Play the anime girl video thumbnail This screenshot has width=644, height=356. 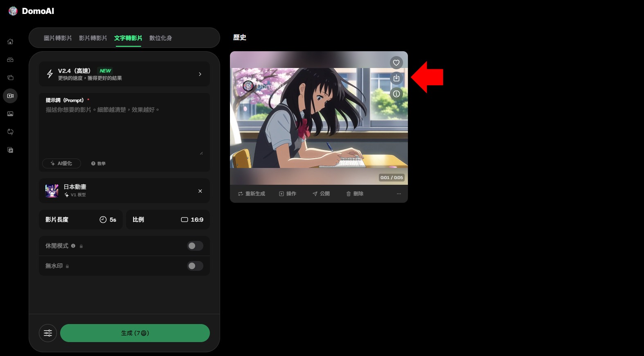coord(319,118)
